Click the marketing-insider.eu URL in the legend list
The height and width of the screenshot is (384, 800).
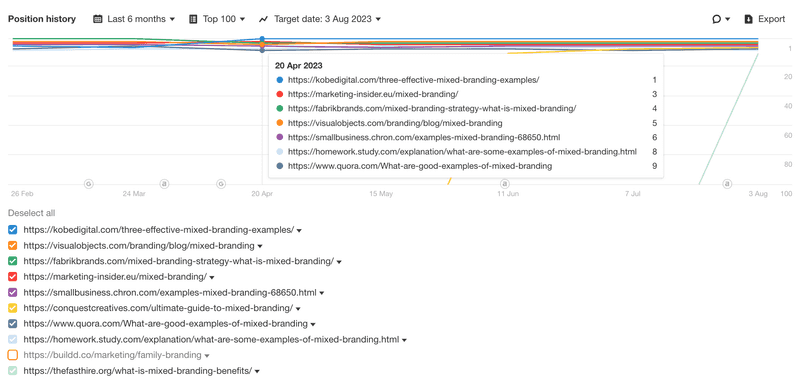click(x=115, y=276)
